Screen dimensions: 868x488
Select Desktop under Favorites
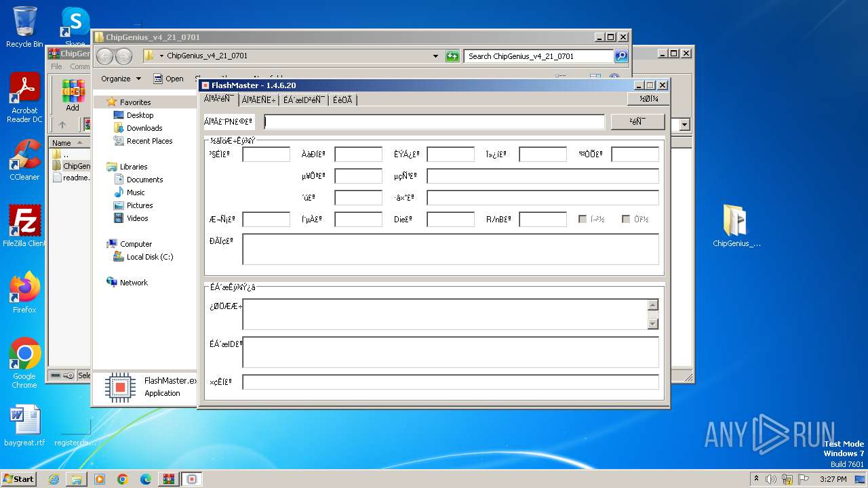pyautogui.click(x=140, y=115)
